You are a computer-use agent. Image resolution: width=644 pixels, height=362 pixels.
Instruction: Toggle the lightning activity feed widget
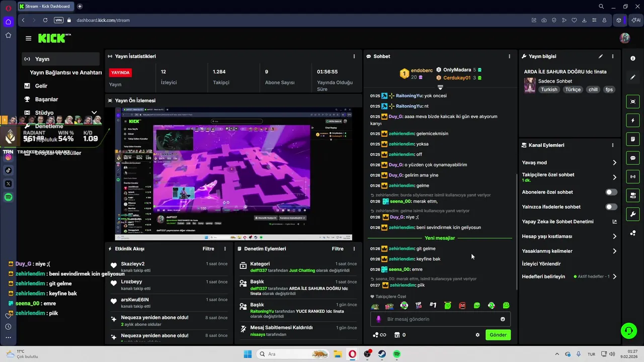pos(633,121)
